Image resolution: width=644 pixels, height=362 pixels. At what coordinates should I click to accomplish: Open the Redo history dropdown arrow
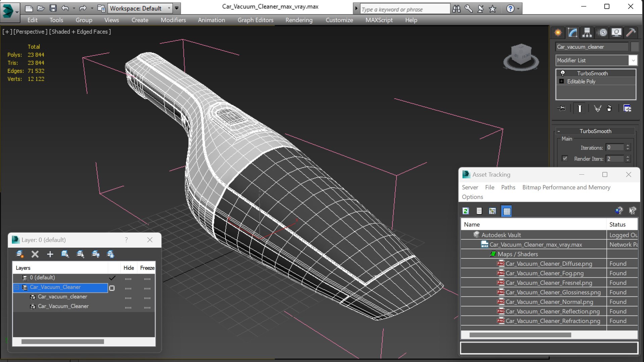pos(92,8)
